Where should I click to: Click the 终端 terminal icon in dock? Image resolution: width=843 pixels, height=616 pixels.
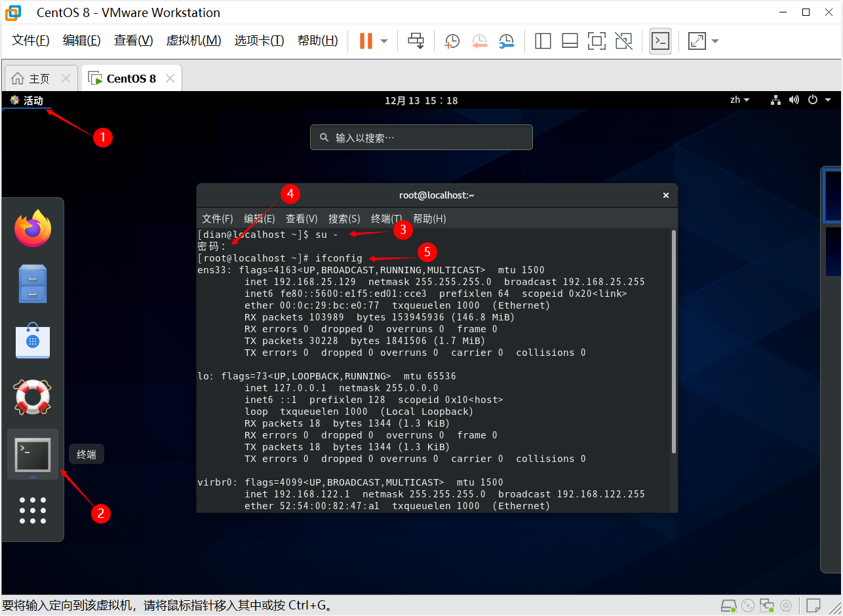coord(33,454)
